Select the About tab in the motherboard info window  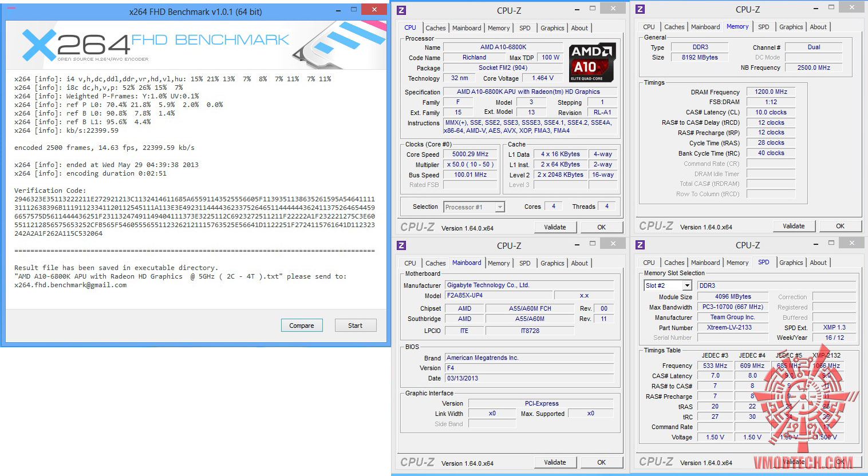click(579, 263)
